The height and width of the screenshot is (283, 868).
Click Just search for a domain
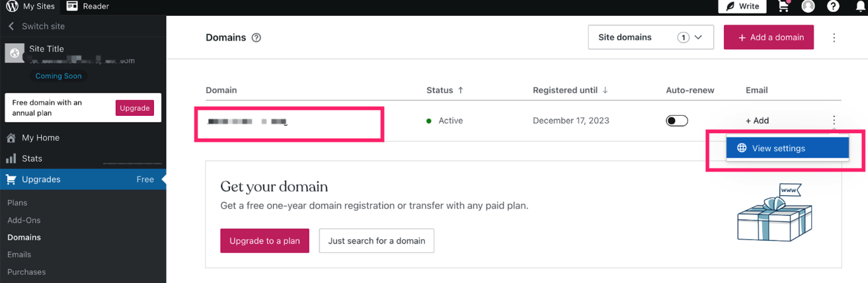tap(377, 241)
